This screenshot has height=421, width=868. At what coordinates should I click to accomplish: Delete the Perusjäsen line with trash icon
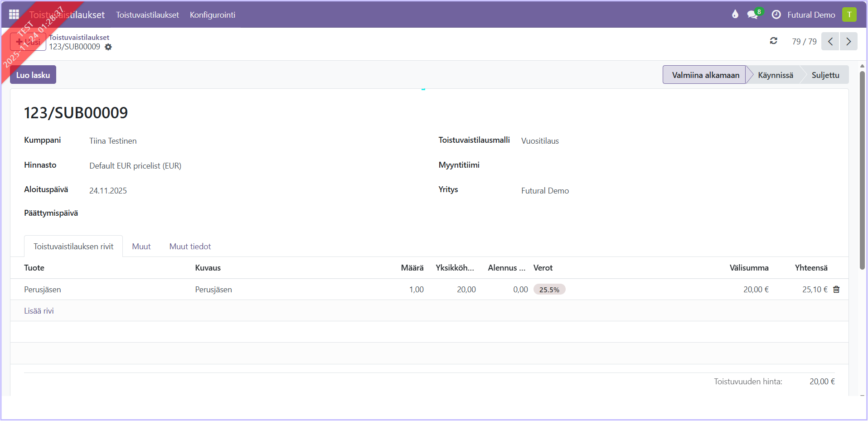point(836,290)
